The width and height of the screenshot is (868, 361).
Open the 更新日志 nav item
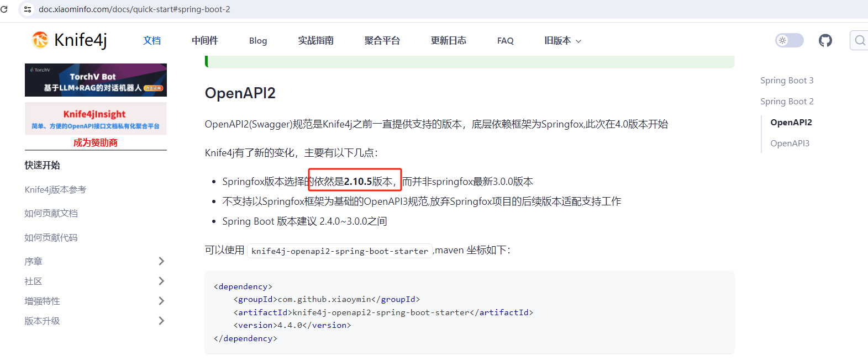point(449,40)
